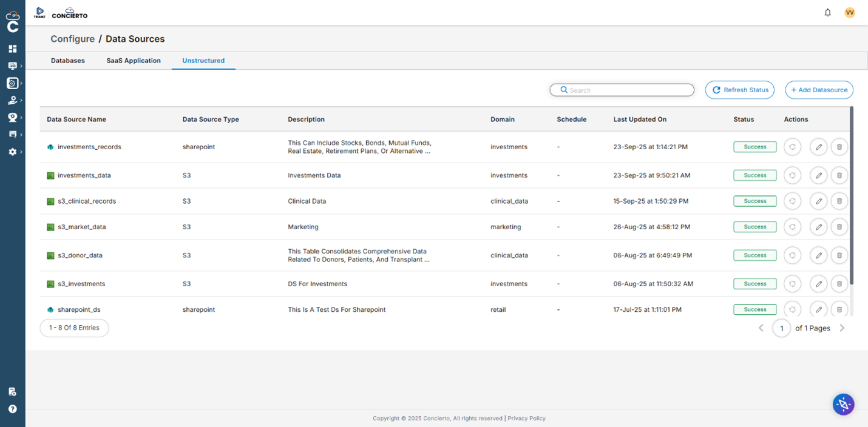Open the SaaS Application tab

(134, 61)
